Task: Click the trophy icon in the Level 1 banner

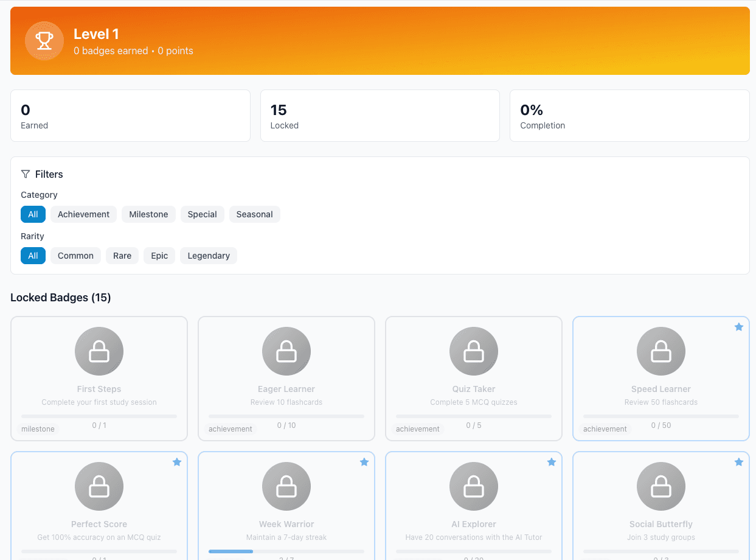Action: pyautogui.click(x=44, y=41)
